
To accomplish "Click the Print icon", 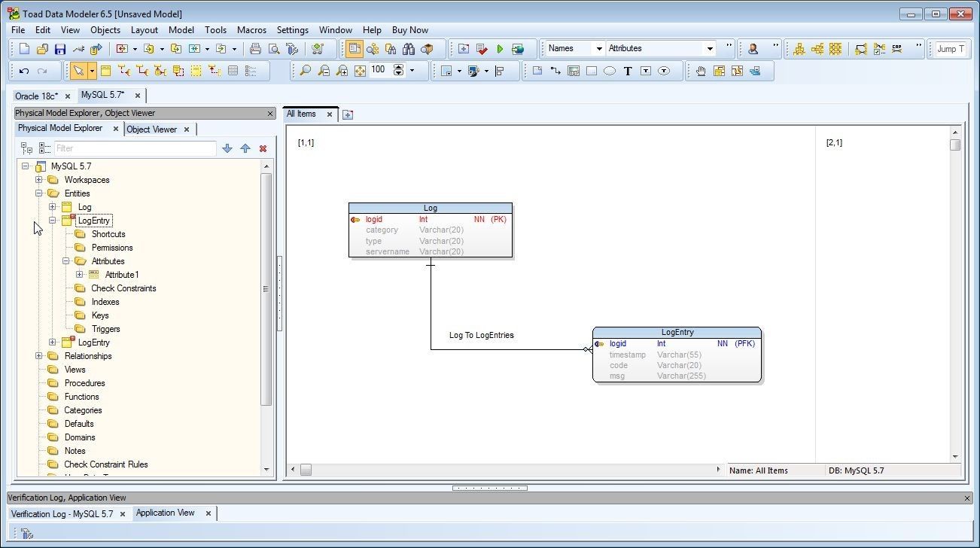I will (256, 49).
